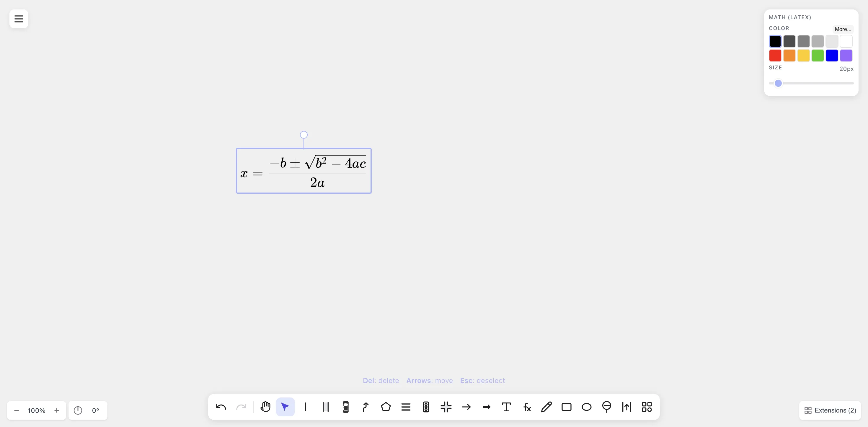Viewport: 868px width, 427px height.
Task: Open the shapes grid more-tools icon
Action: (x=647, y=407)
